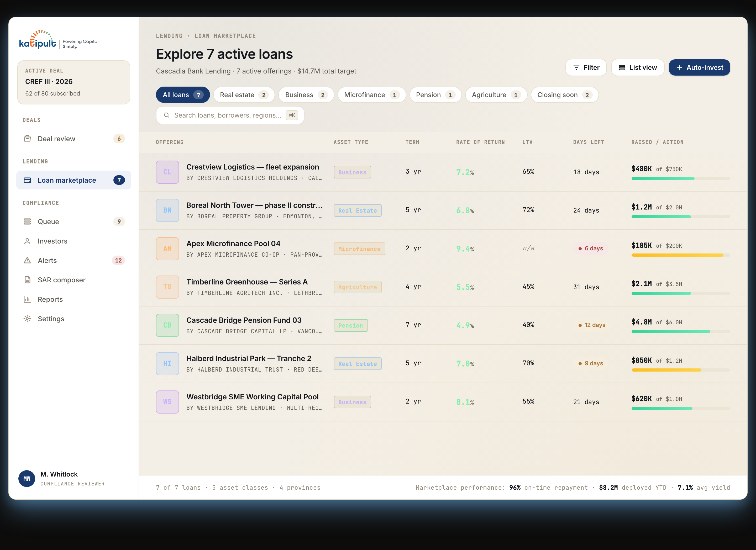The image size is (756, 550).
Task: Go to Loan marketplace in sidebar
Action: tap(74, 180)
